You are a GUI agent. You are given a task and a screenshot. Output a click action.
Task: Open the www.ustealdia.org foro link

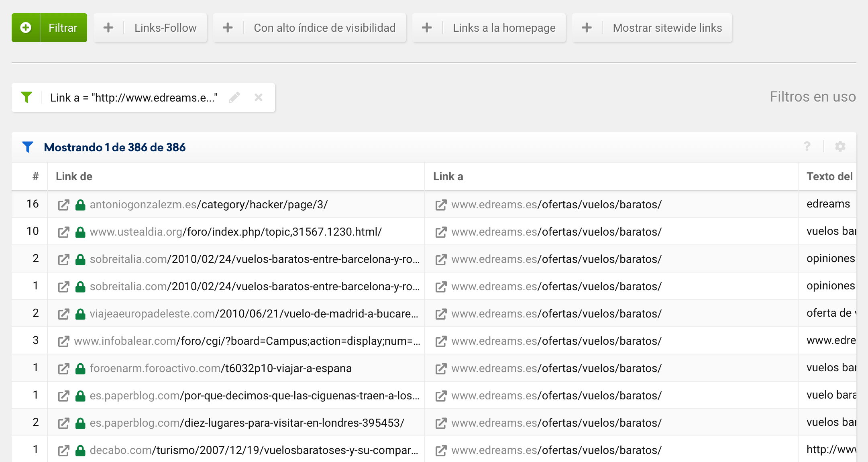(235, 232)
